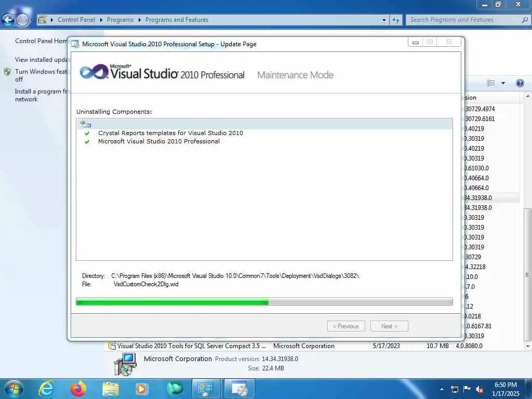Select Programs breadcrumb

pyautogui.click(x=120, y=20)
